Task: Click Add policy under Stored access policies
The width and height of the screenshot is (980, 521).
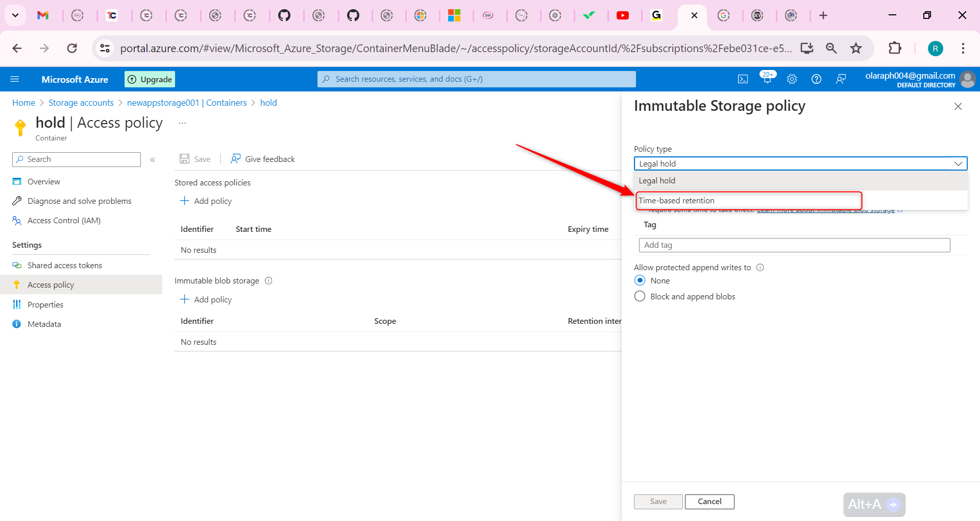Action: coord(206,201)
